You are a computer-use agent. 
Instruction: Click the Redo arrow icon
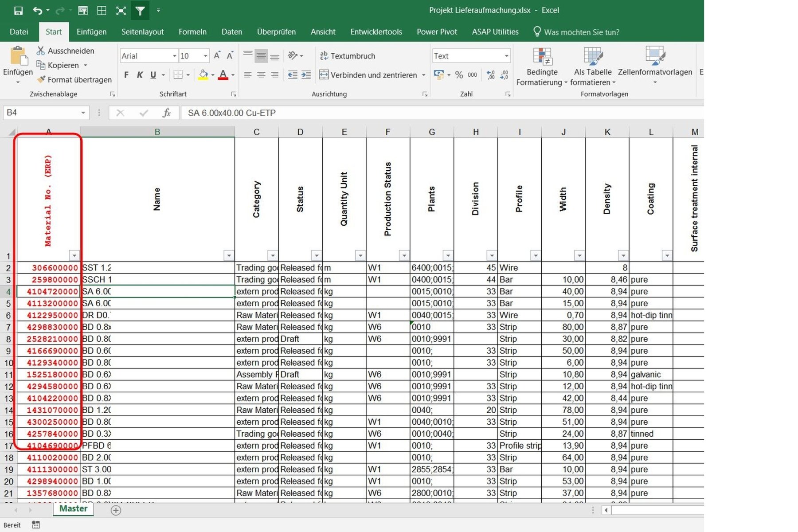(60, 11)
